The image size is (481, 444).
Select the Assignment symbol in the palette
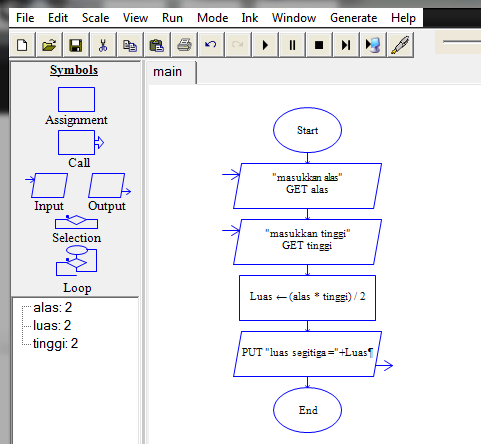tap(76, 99)
